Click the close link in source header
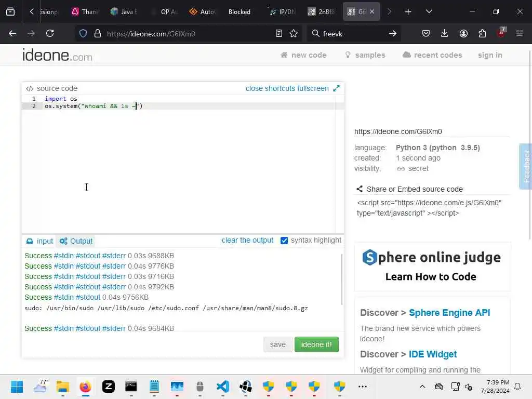The image size is (532, 399). click(254, 88)
